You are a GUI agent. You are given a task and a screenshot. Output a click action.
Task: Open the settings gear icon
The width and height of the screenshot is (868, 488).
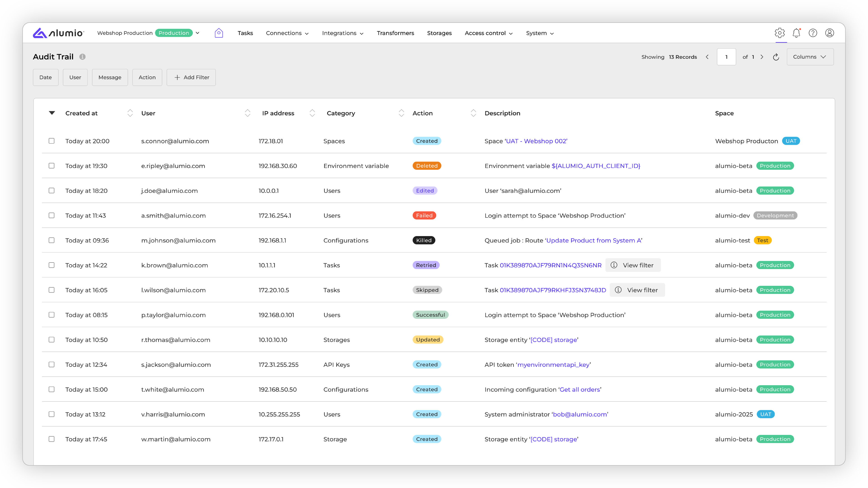779,33
